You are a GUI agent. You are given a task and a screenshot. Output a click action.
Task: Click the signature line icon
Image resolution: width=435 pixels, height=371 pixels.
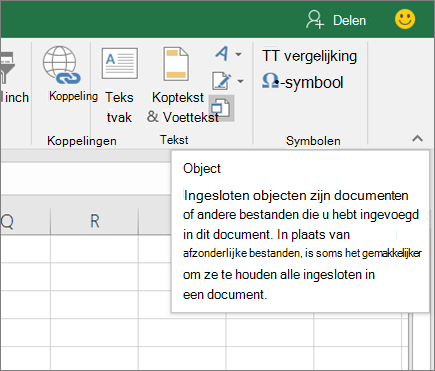tap(222, 81)
